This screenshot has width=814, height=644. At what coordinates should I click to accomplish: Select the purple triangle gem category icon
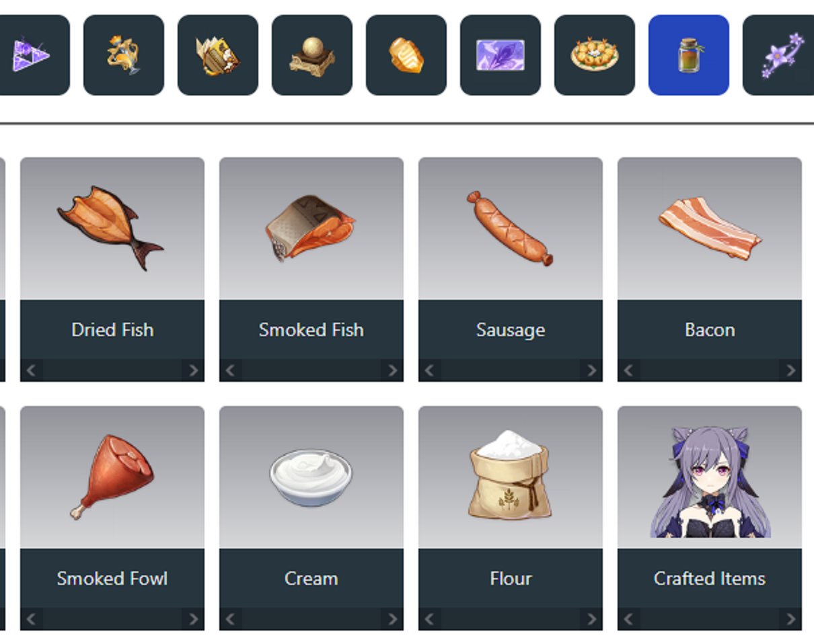point(34,55)
